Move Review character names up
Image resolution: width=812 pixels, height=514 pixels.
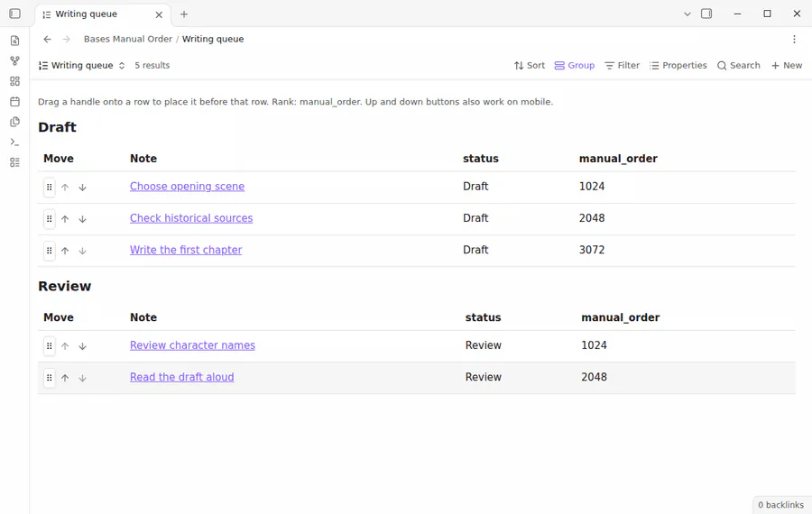[65, 346]
